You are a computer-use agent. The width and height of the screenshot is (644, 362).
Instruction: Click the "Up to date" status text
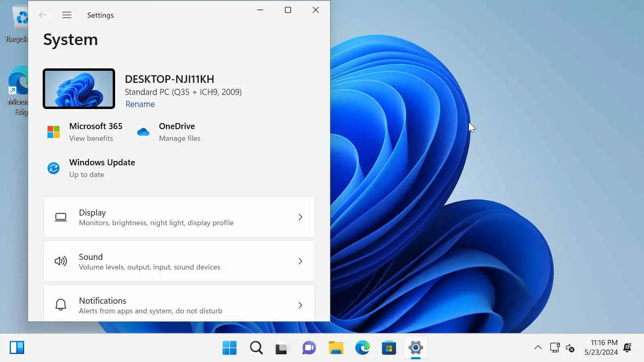pyautogui.click(x=87, y=175)
